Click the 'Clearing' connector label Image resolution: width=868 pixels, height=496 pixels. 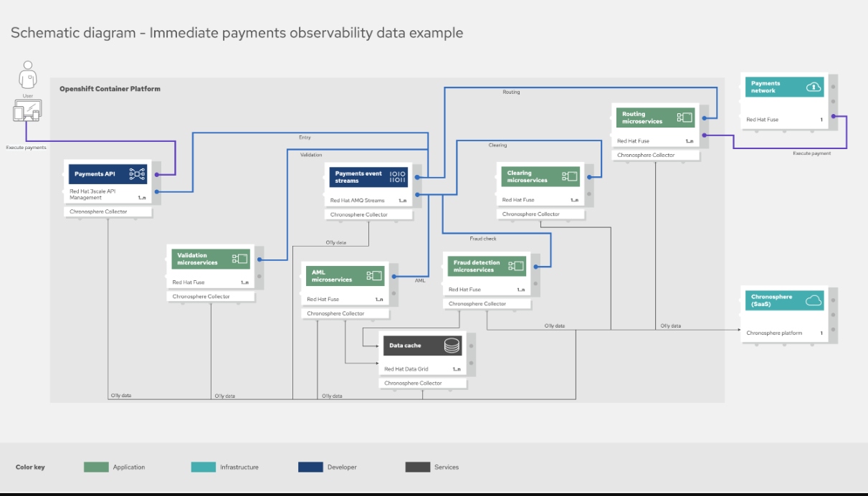point(497,145)
